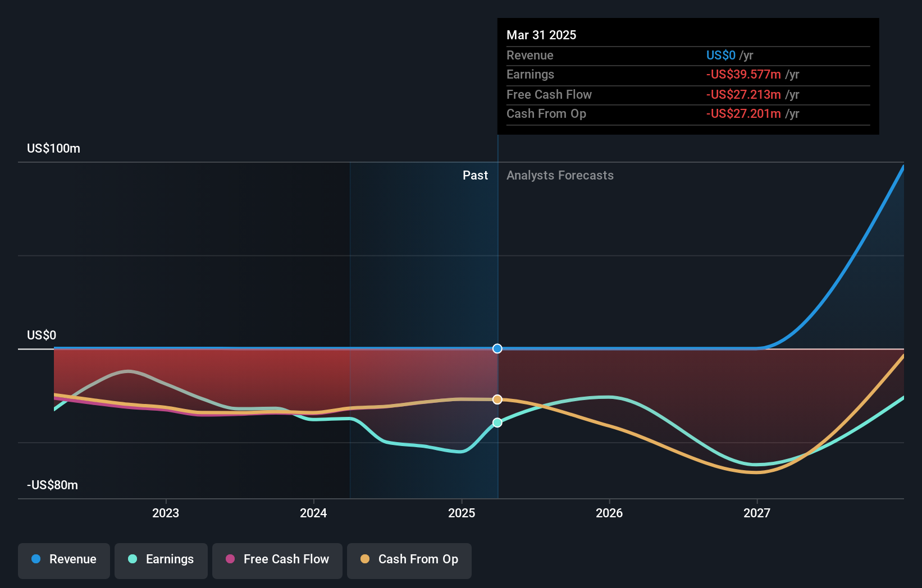
Task: Toggle the Earnings legend series
Action: click(161, 561)
